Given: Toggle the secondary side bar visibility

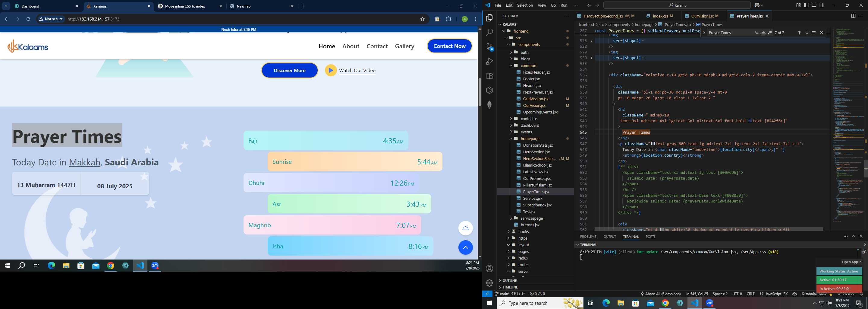Looking at the screenshot, I should (822, 5).
